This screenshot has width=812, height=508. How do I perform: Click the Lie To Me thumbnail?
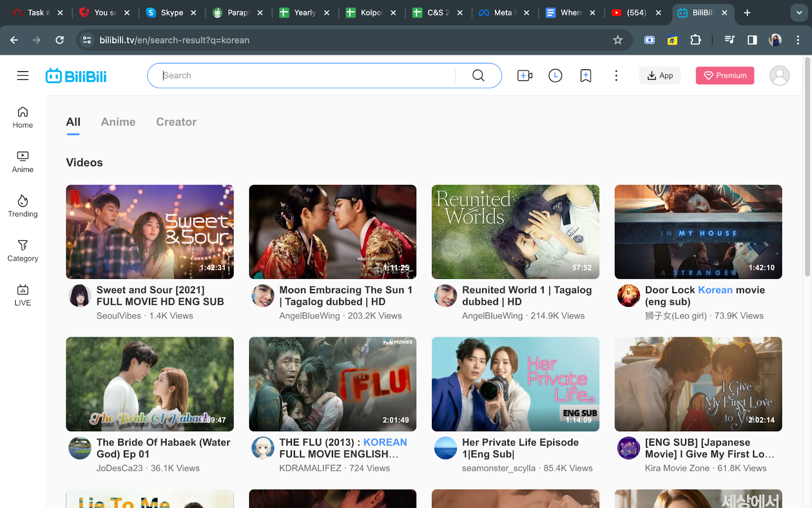(x=150, y=499)
